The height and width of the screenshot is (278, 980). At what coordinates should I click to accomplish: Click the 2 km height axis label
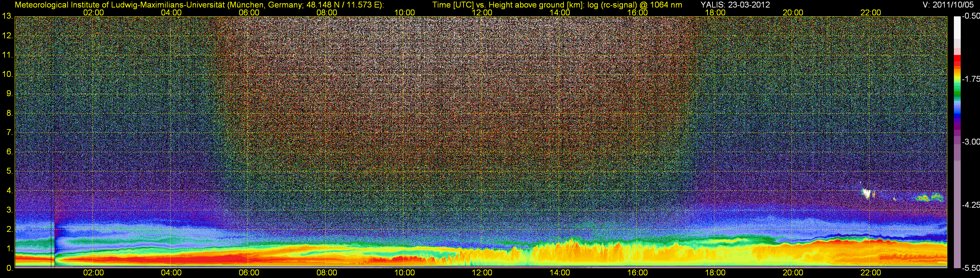[9, 229]
